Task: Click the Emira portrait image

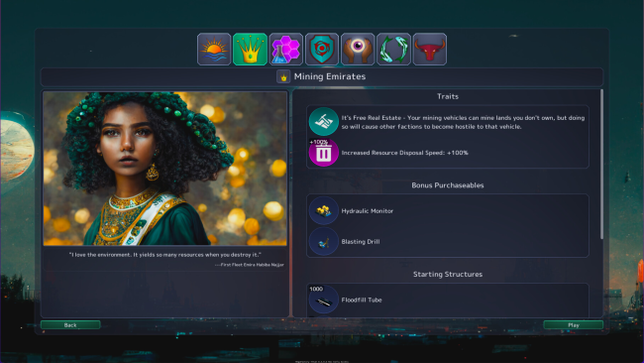Action: pyautogui.click(x=165, y=169)
